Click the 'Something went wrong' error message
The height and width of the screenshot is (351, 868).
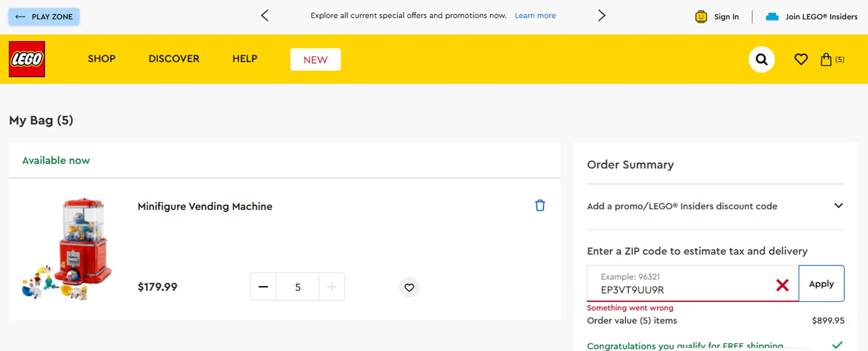(630, 308)
